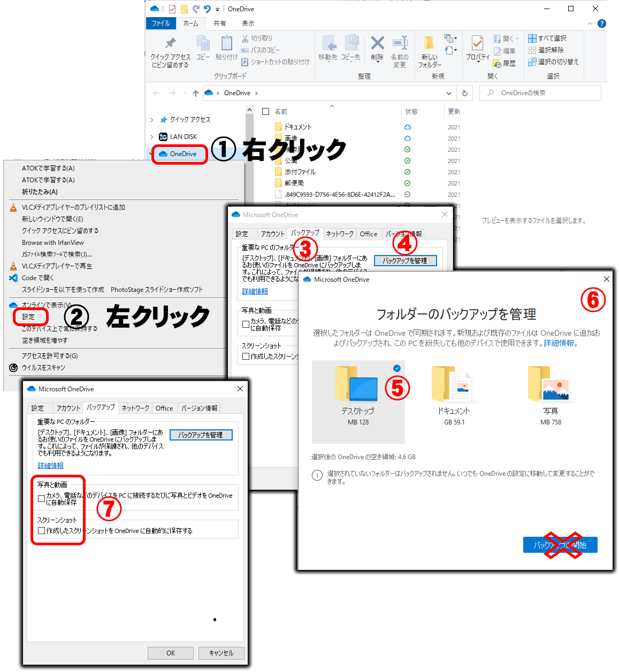Select 新しいウィンドウで開く(E) in the context menu
Screen dimensions: 619x672
[52, 219]
